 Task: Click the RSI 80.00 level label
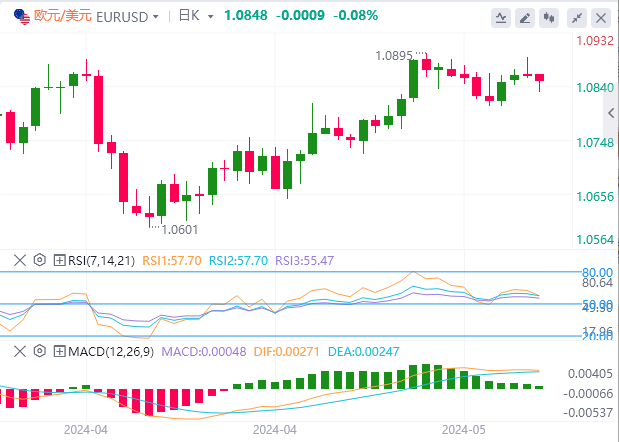(x=597, y=272)
